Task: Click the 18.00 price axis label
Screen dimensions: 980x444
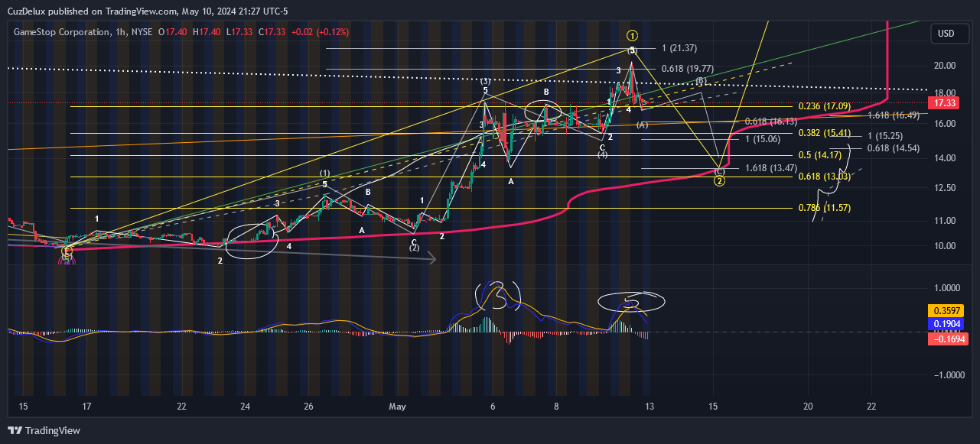Action: [945, 92]
